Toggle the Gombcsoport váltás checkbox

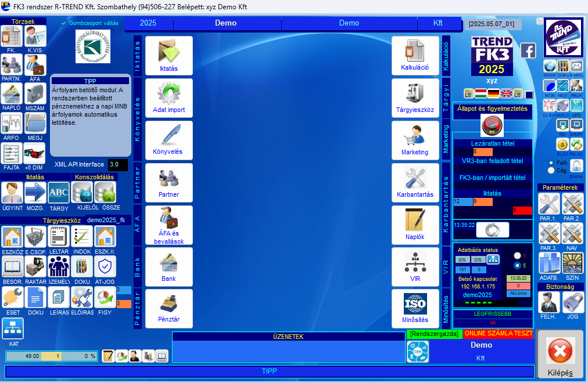point(64,23)
